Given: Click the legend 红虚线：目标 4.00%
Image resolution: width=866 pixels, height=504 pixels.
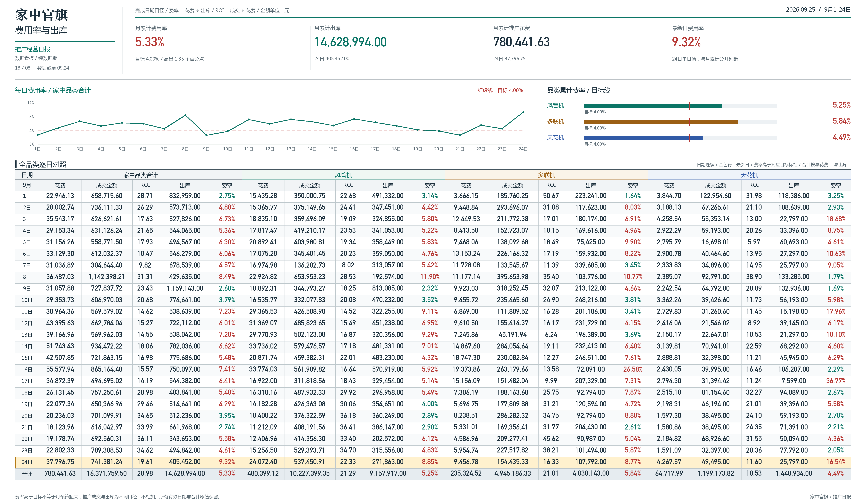Looking at the screenshot, I should tap(500, 90).
